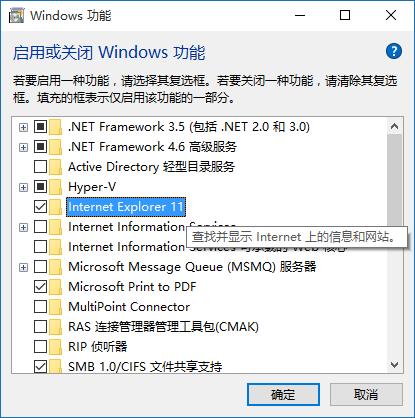Click the scrollbar down arrow in feature list
Screen dimensions: 415x418
tap(395, 365)
